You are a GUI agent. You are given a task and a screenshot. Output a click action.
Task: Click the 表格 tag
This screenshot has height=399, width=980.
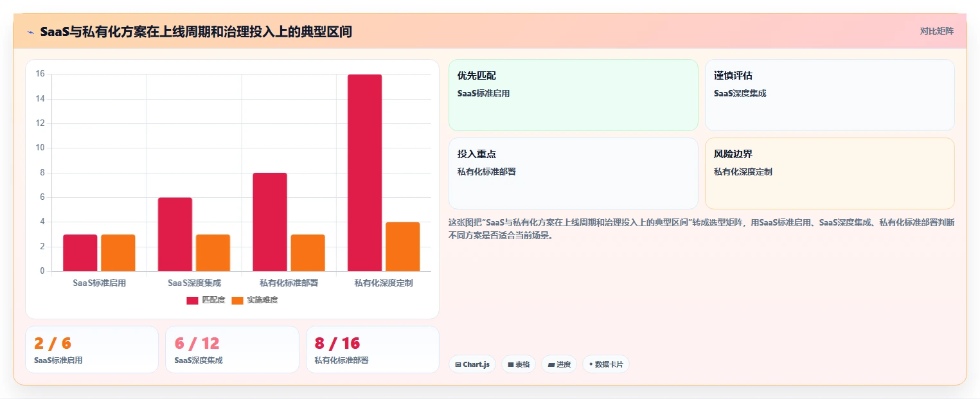point(519,364)
